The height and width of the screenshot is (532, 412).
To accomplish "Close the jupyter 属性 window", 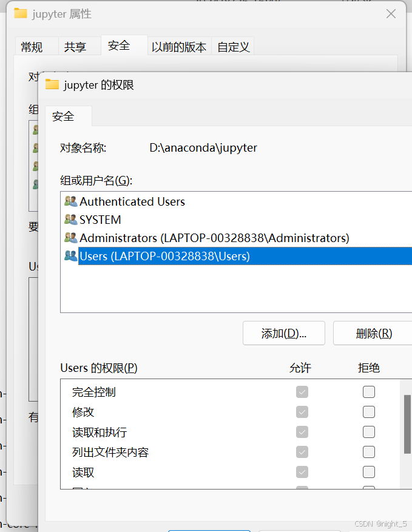I will (391, 13).
